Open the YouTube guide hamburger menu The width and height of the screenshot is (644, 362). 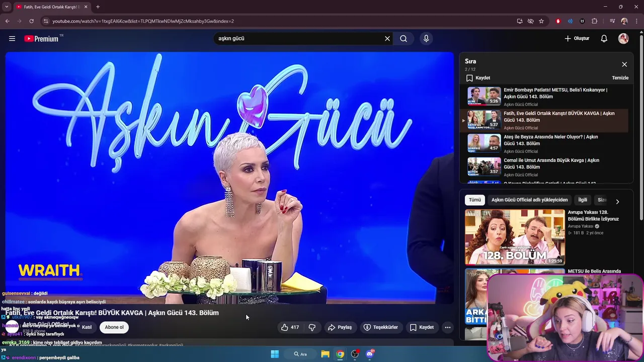click(12, 38)
